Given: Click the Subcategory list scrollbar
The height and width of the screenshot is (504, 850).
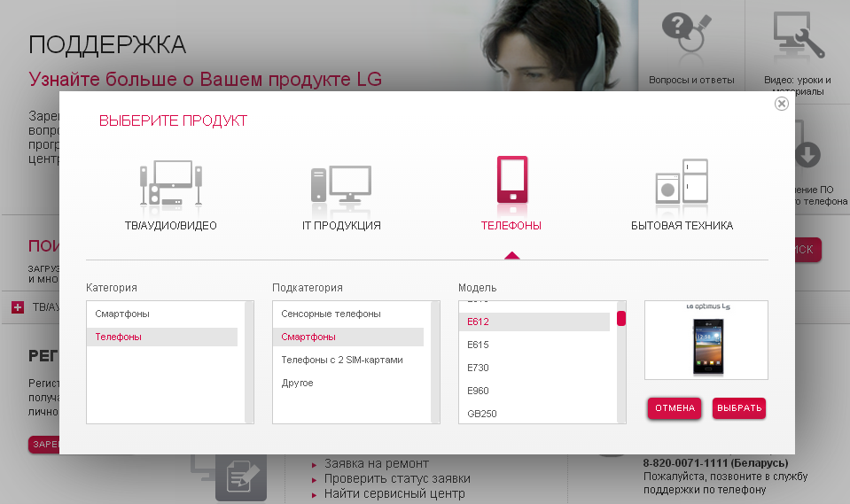Looking at the screenshot, I should [x=435, y=362].
